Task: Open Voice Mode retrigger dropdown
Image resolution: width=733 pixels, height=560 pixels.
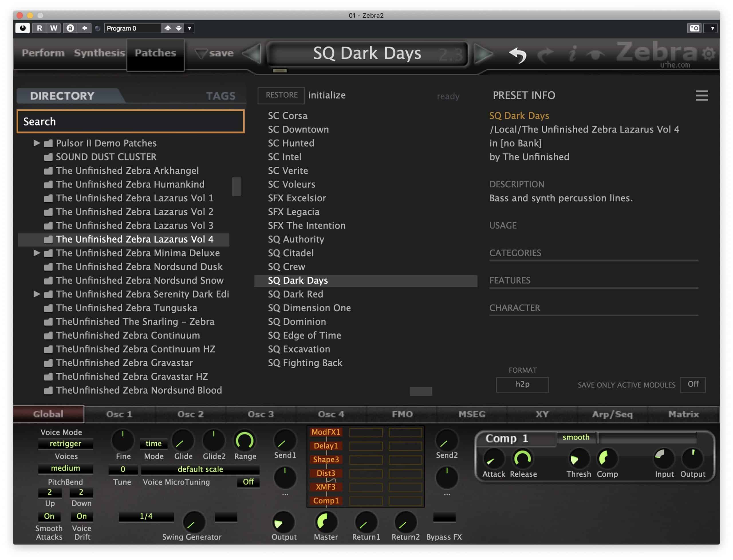Action: [x=66, y=444]
